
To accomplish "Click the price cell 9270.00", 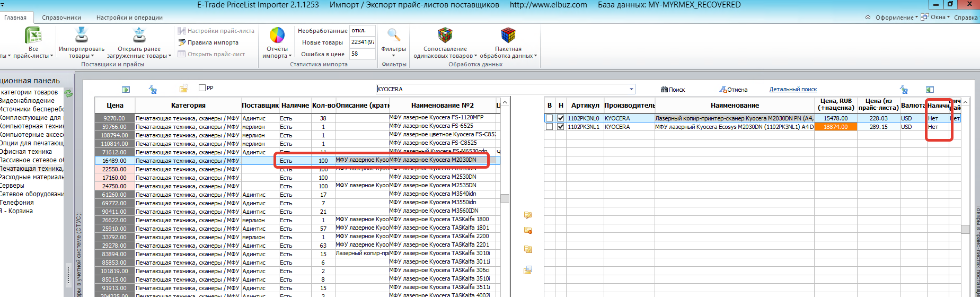I will click(115, 118).
